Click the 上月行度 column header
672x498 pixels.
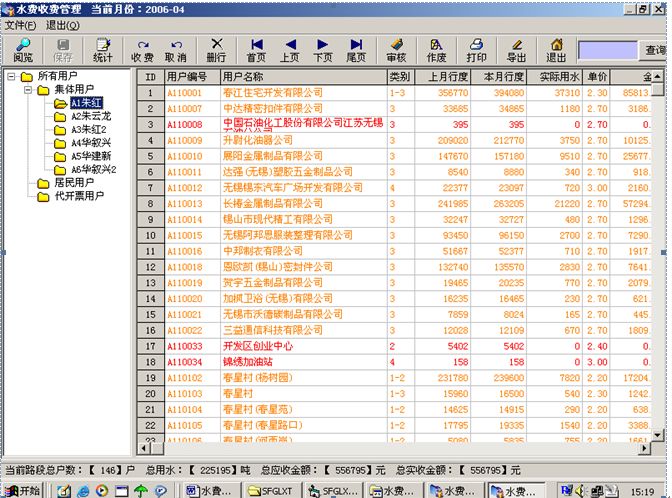(x=442, y=77)
